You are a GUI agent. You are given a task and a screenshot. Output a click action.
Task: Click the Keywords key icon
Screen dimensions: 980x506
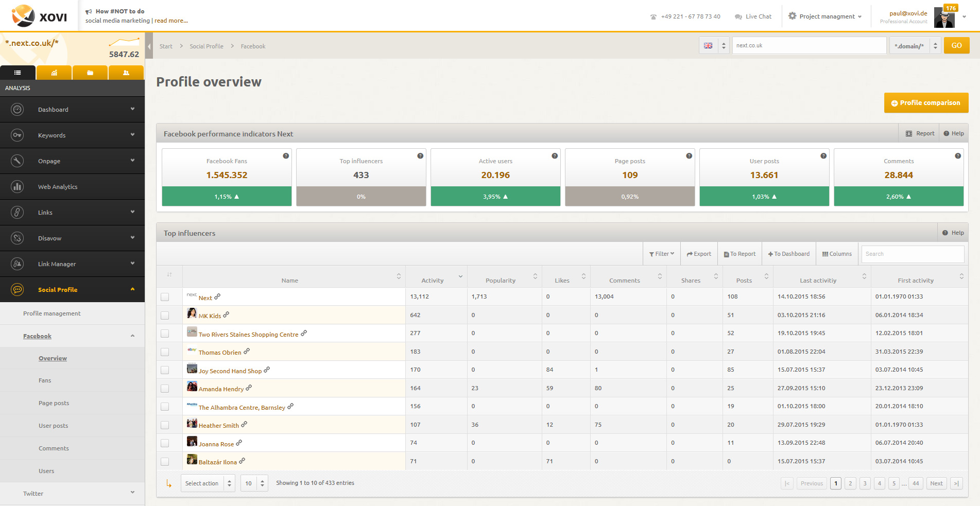pyautogui.click(x=18, y=135)
